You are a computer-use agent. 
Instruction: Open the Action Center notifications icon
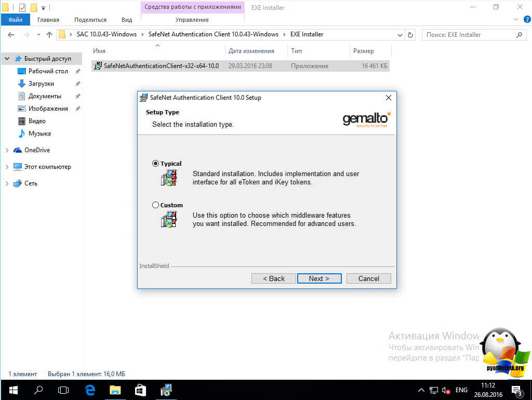point(517,391)
